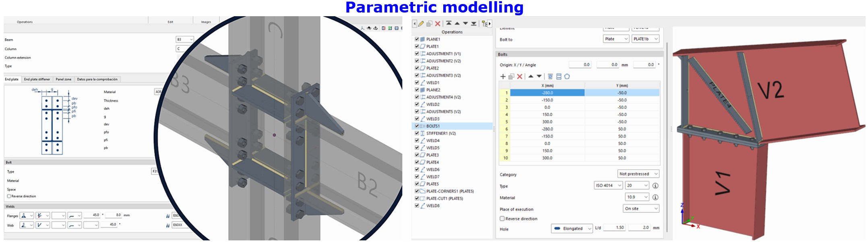This screenshot has width=868, height=242.
Task: Click the red delete X in Operations toolbar
Action: click(438, 24)
